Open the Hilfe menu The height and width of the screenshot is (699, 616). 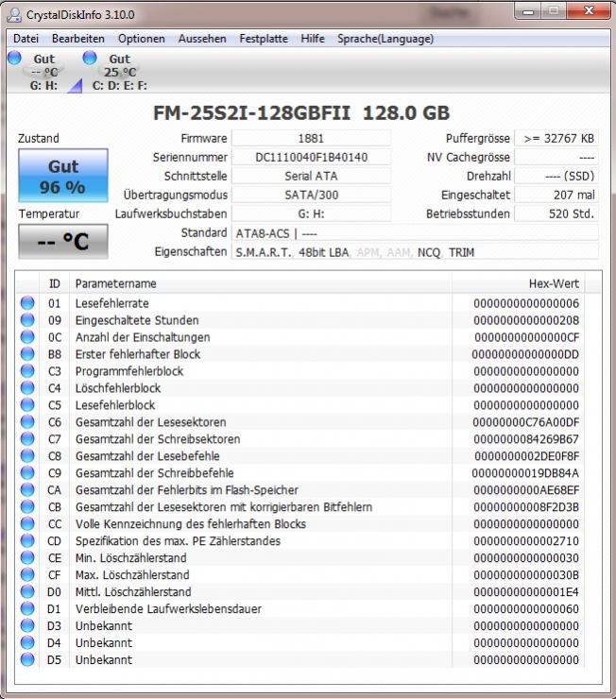[x=313, y=39]
